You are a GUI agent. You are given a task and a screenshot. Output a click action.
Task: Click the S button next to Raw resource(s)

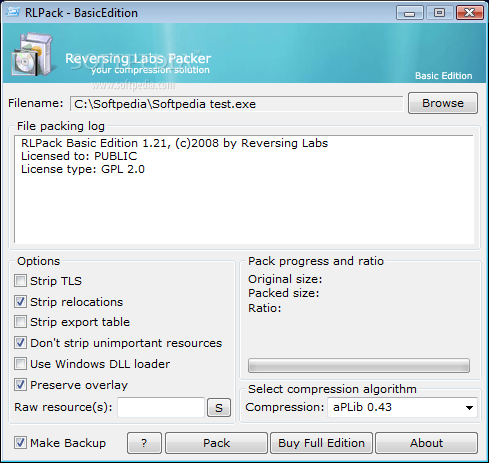[x=219, y=408]
